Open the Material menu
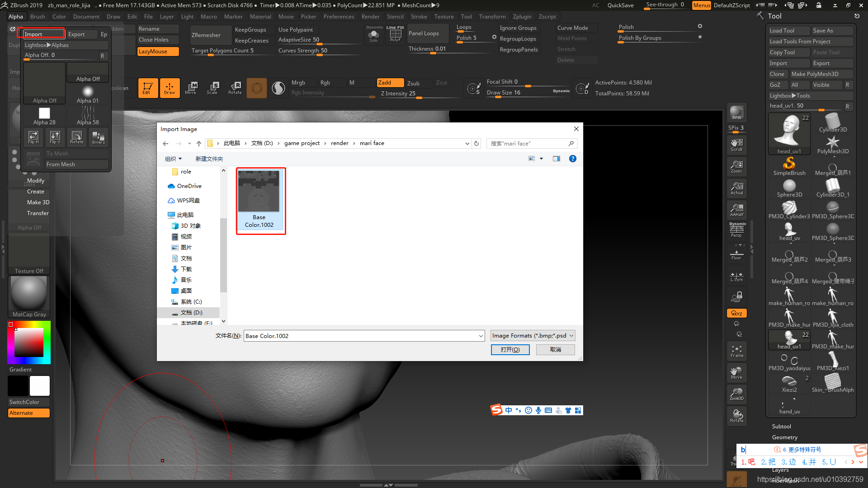Screen dimensions: 868x488 coord(260,17)
